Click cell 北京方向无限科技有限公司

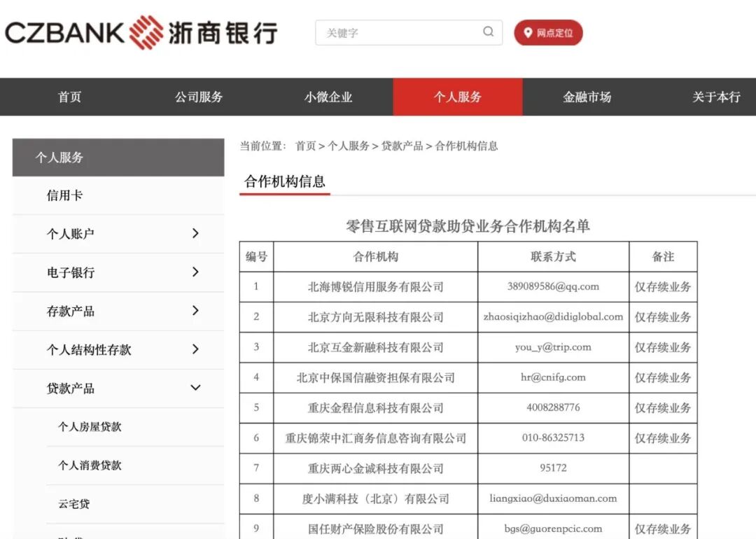click(376, 317)
